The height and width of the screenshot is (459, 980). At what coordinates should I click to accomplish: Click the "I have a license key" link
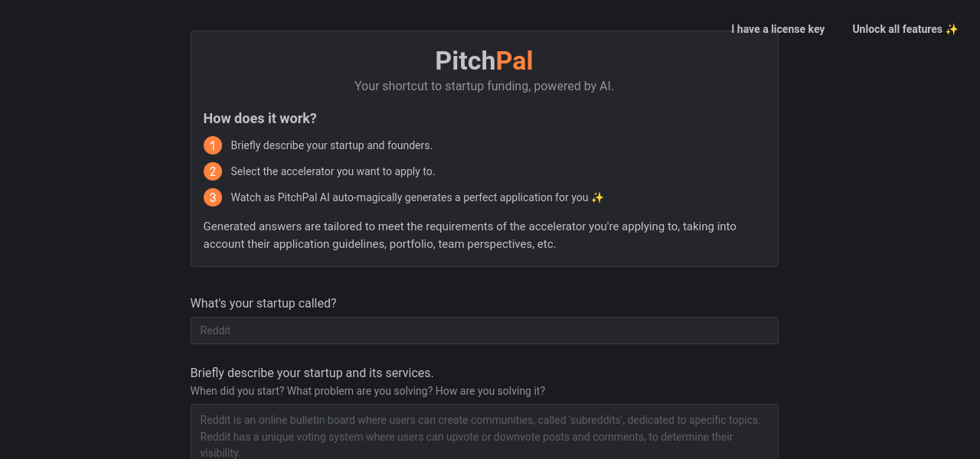[x=777, y=29]
